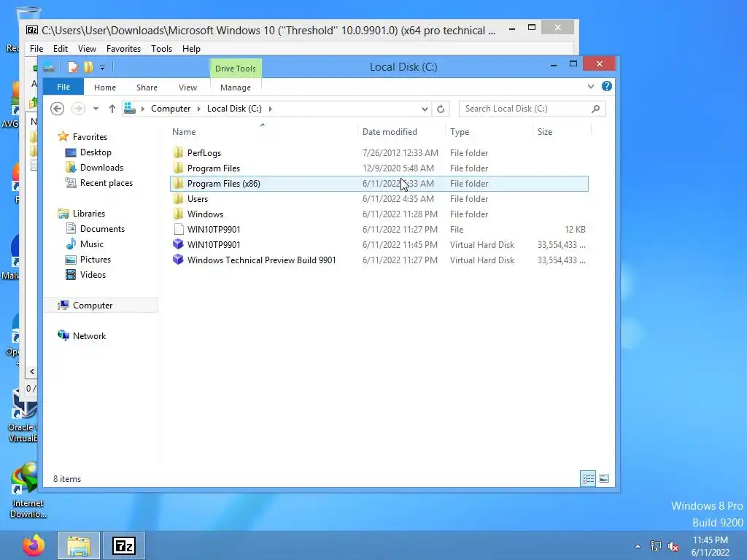The width and height of the screenshot is (747, 560).
Task: Switch to Large icons view in status bar
Action: point(603,478)
